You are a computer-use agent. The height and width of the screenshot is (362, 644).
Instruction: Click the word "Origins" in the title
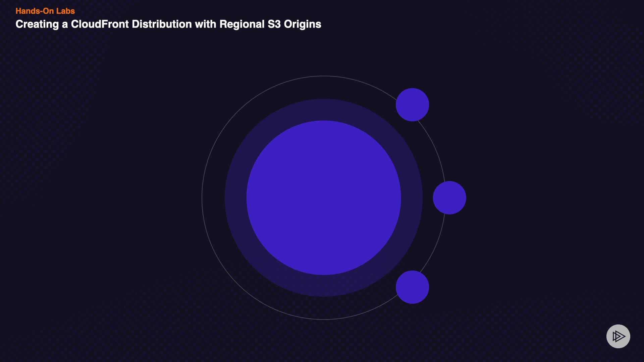pyautogui.click(x=303, y=24)
